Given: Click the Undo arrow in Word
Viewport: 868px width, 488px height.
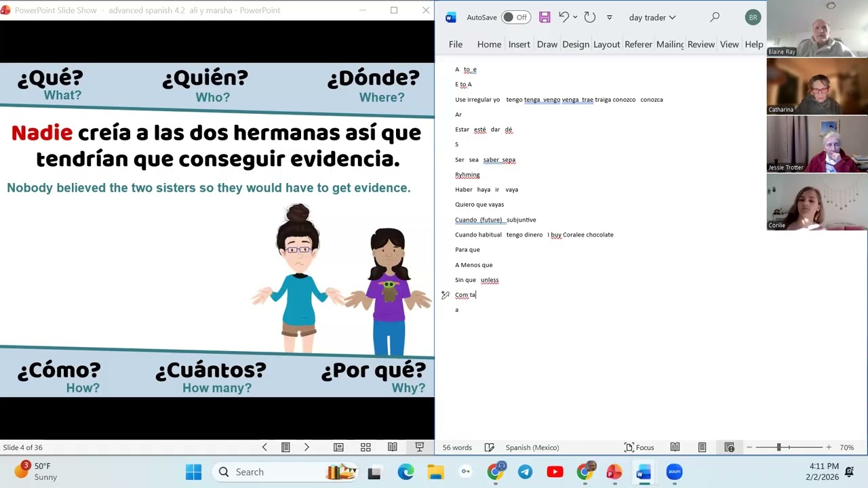Looking at the screenshot, I should tap(564, 18).
